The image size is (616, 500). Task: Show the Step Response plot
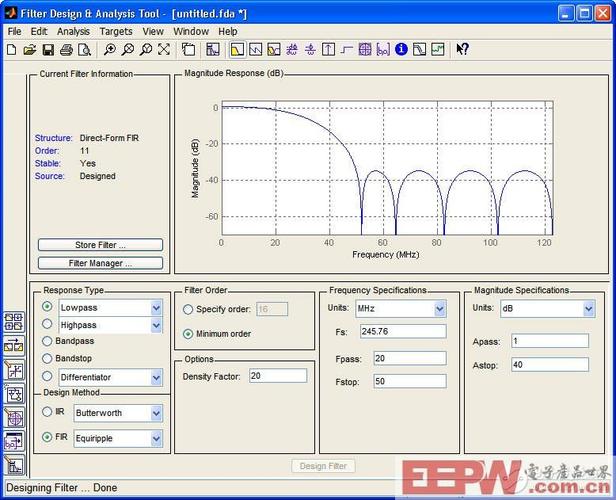346,49
